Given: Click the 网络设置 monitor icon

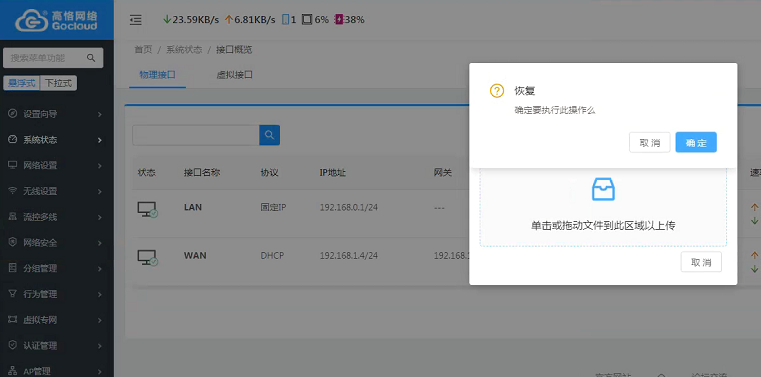Looking at the screenshot, I should [x=13, y=165].
